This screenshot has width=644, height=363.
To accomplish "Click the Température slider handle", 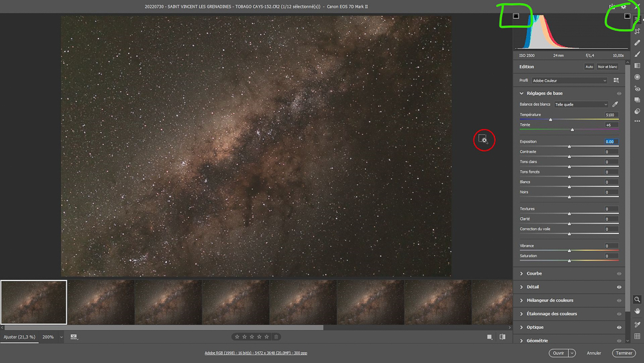I will (x=551, y=120).
